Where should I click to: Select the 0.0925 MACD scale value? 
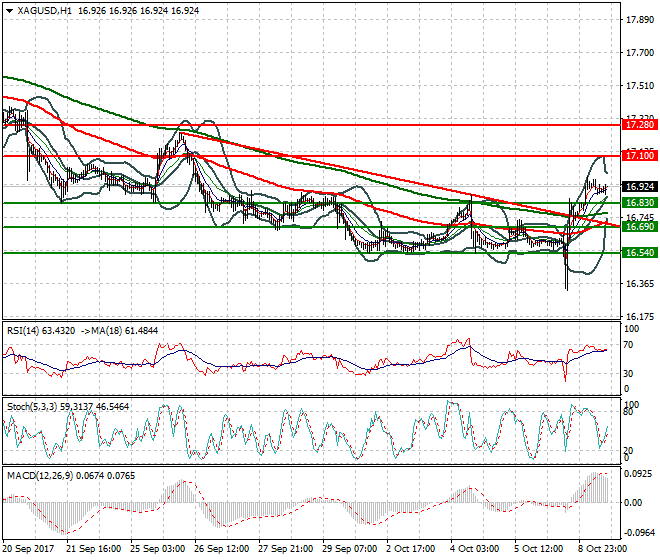point(638,474)
